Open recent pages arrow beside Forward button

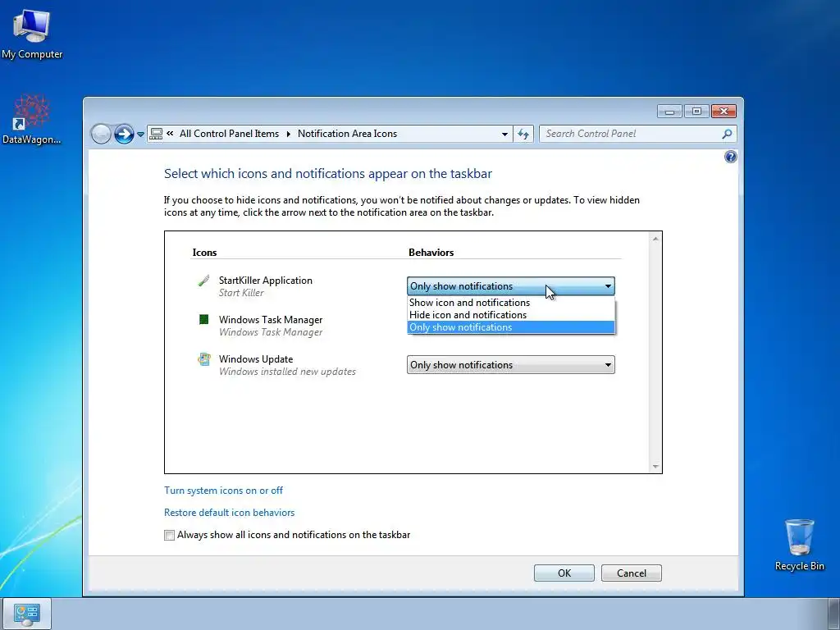pyautogui.click(x=140, y=134)
